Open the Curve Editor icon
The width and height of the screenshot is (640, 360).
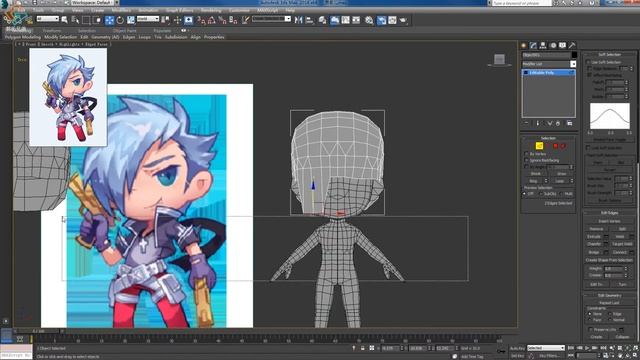345,20
